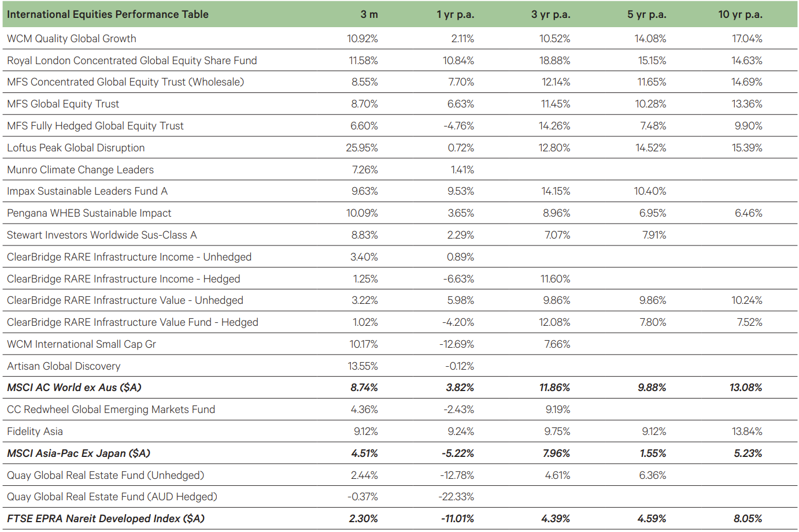
Task: Click the 15.39% value in Loftus Peak row
Action: 747,148
